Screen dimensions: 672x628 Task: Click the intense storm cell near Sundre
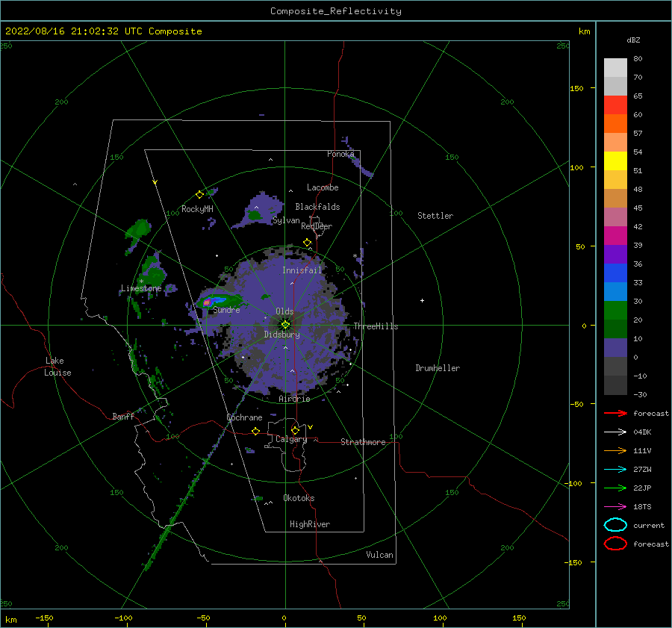[x=207, y=302]
